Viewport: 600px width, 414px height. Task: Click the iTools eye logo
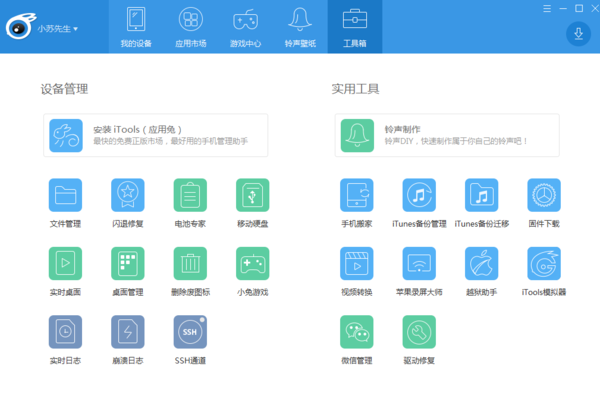click(20, 26)
